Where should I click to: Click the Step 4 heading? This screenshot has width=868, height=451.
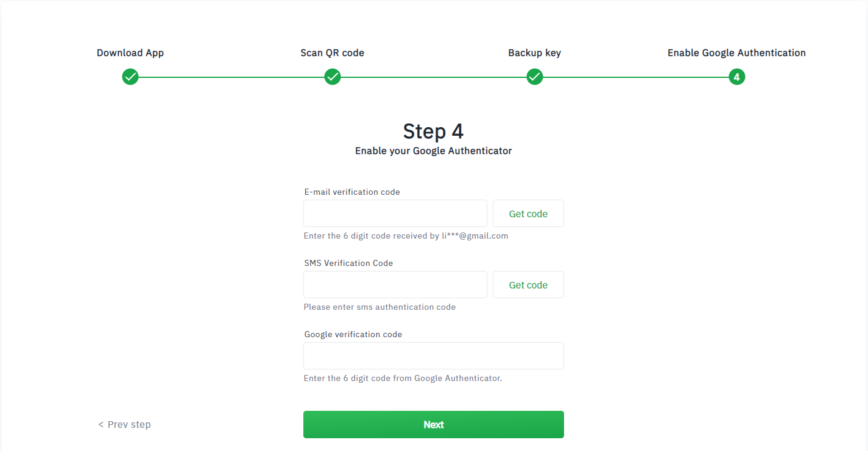(434, 131)
